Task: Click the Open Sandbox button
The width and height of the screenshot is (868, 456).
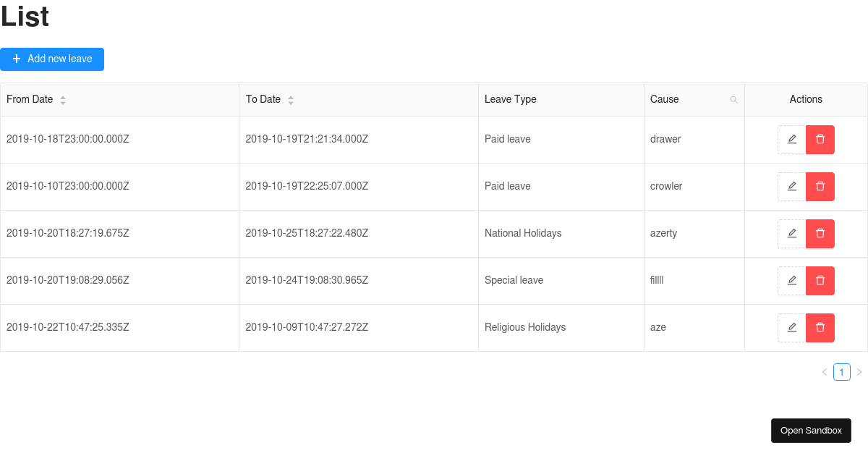Action: pos(811,430)
